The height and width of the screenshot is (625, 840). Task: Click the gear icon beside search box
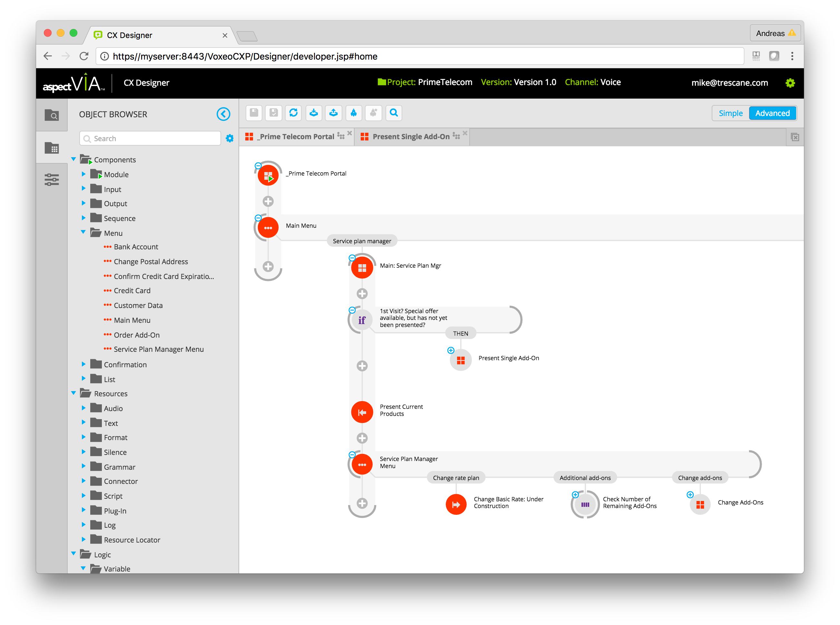230,139
